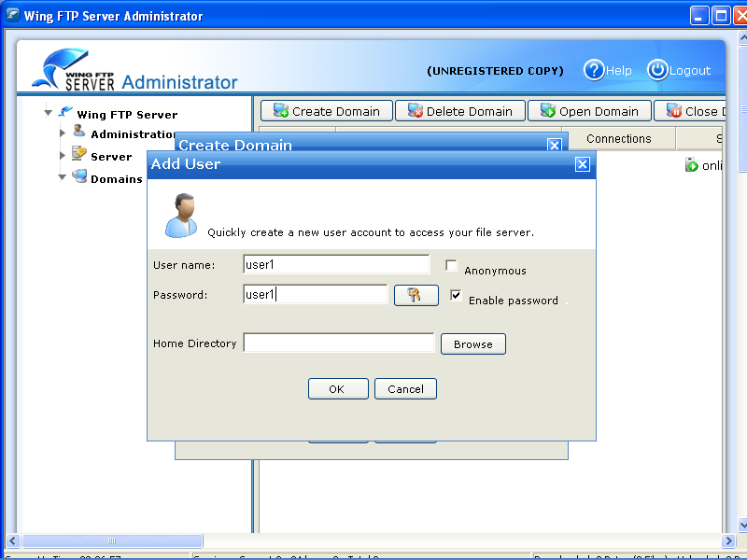Click the Create Domain toolbar icon

point(277,110)
